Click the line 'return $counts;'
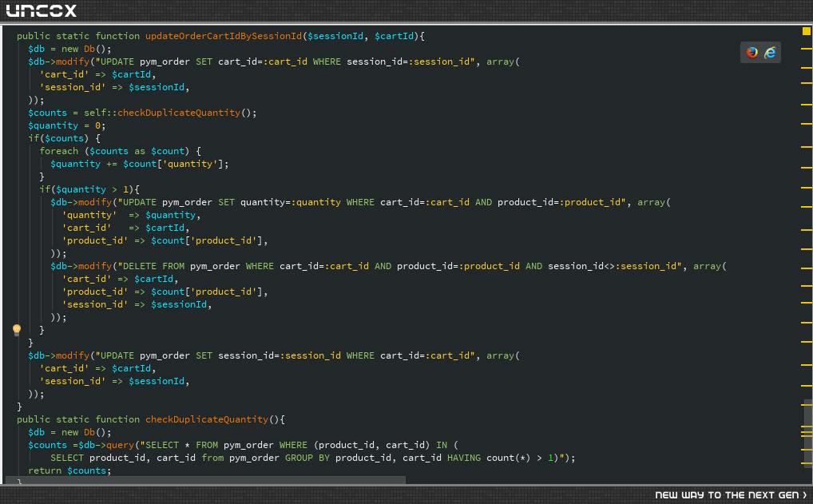This screenshot has width=813, height=504. click(69, 470)
